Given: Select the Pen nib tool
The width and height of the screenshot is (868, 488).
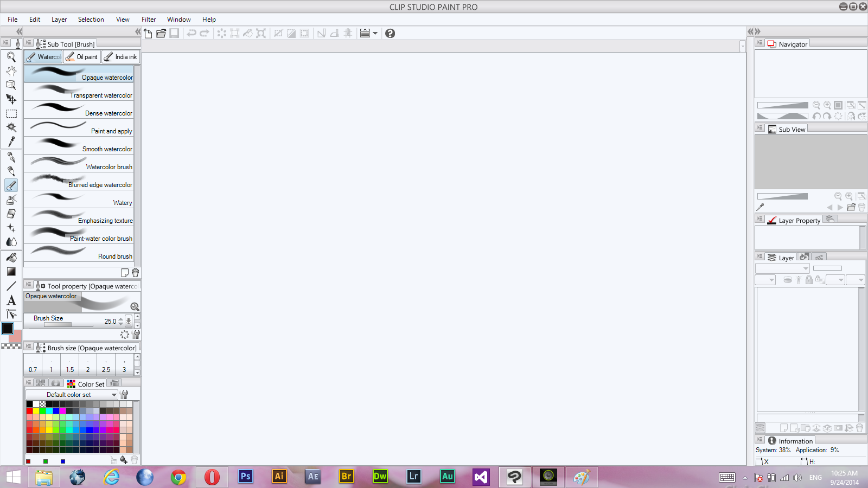Looking at the screenshot, I should pyautogui.click(x=11, y=157).
